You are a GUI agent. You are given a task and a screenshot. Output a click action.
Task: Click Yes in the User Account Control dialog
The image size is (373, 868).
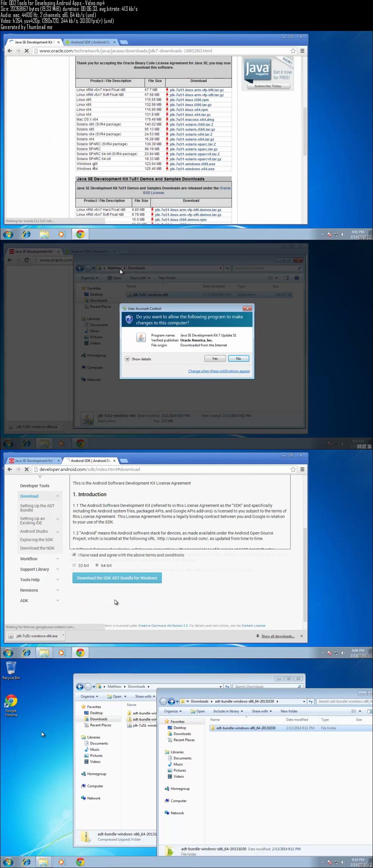tap(215, 358)
